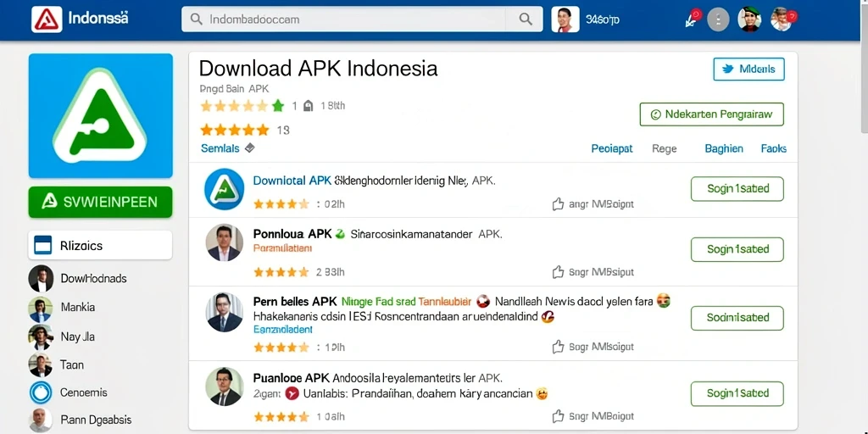Viewport: 868px width, 434px height.
Task: Click the lock icon near 1 Sith
Action: click(x=309, y=106)
